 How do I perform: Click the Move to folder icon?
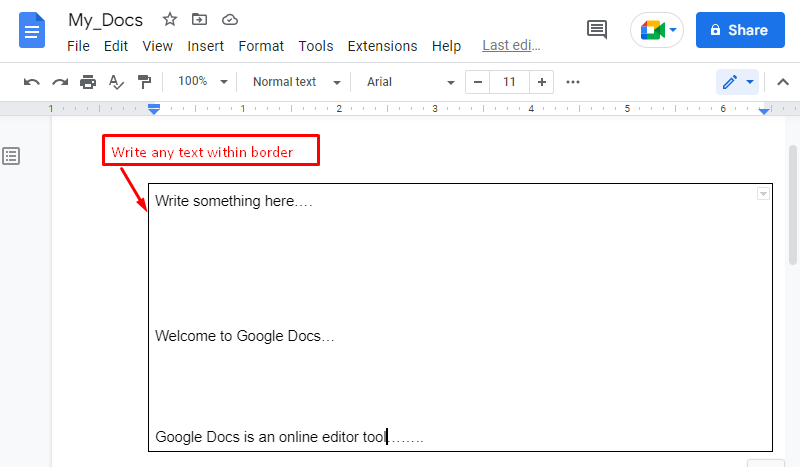(199, 19)
